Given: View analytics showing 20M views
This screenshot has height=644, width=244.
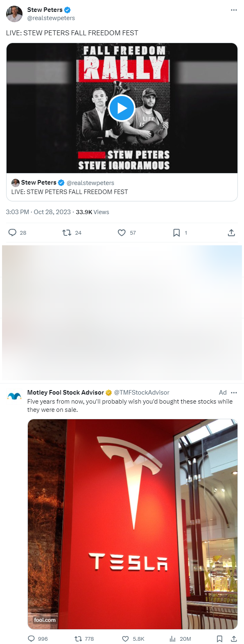Looking at the screenshot, I should tap(180, 639).
